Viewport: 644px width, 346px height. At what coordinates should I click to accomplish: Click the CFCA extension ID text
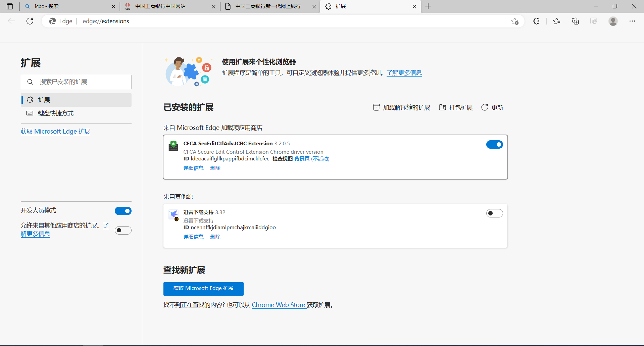click(x=230, y=159)
